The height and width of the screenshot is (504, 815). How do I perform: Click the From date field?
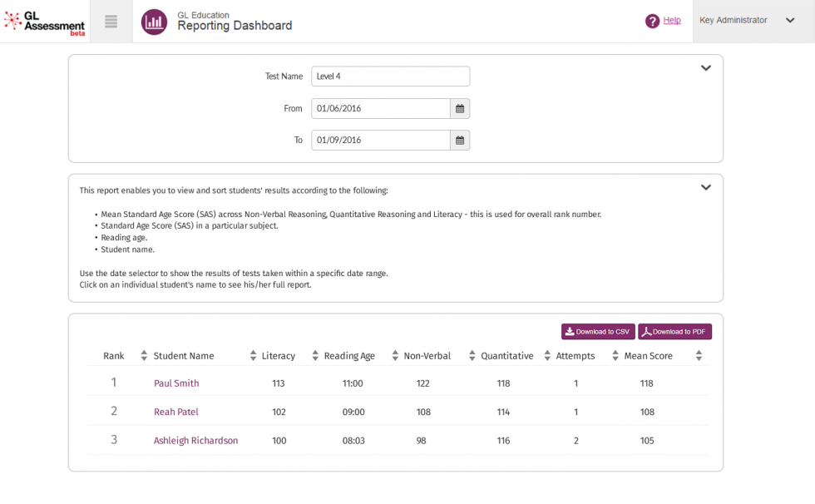(x=381, y=109)
